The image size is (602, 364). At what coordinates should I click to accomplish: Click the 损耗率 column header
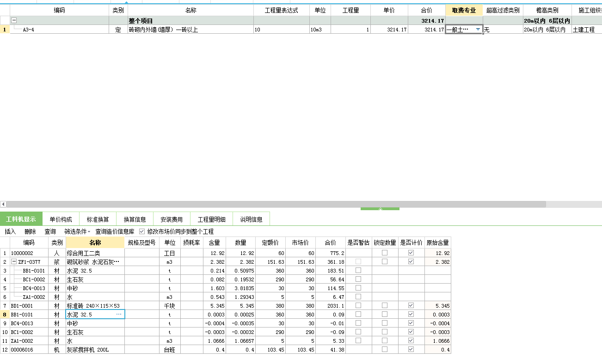(x=191, y=243)
